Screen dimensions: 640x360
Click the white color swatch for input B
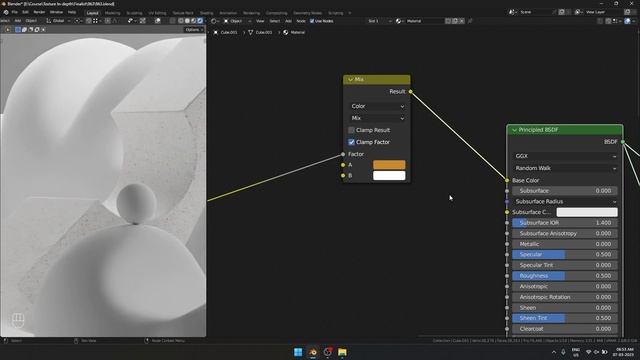(x=389, y=176)
